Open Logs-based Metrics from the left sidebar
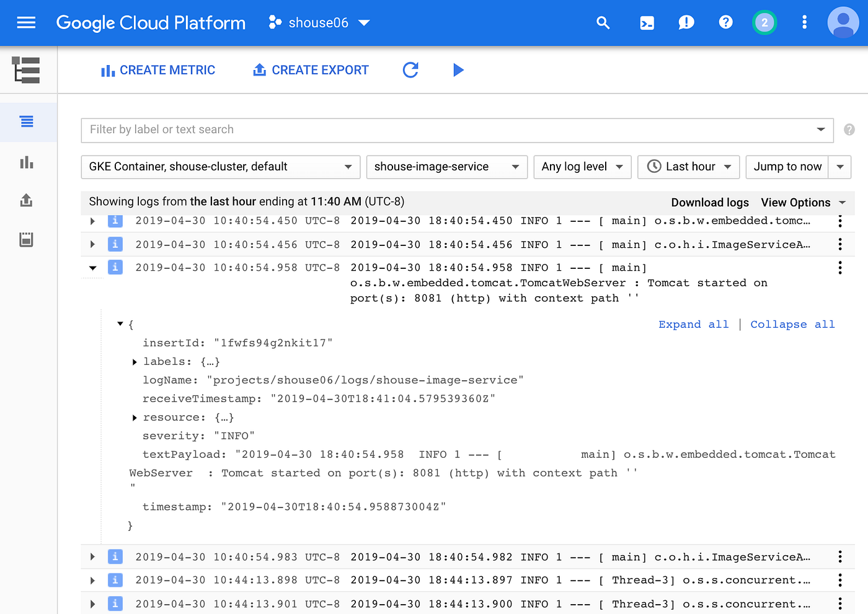 click(x=26, y=162)
